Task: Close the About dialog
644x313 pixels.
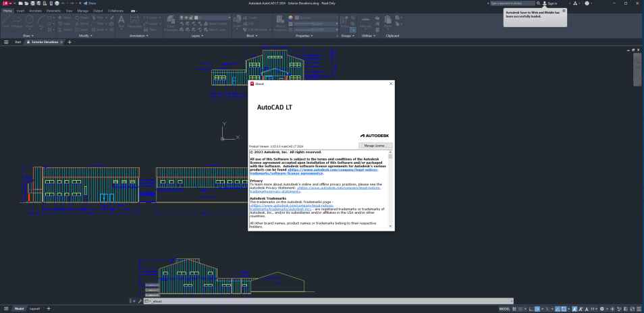Action: [391, 84]
